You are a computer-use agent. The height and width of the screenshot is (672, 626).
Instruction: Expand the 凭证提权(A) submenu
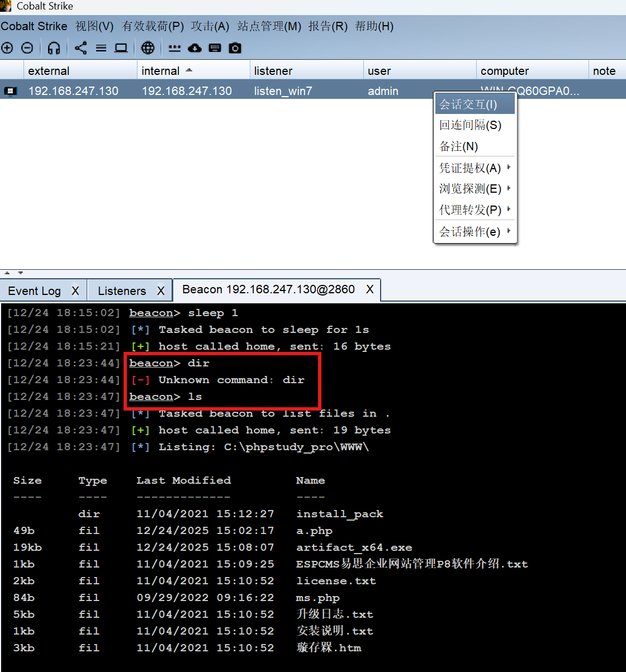[475, 168]
